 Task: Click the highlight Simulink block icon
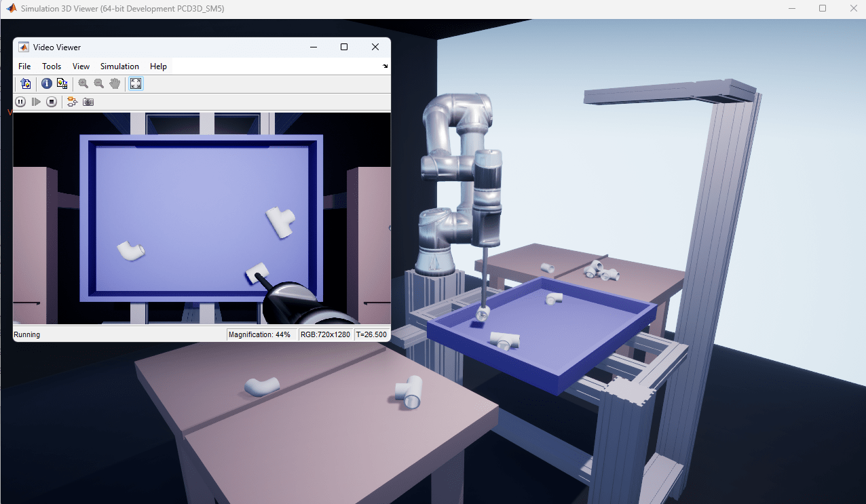72,102
